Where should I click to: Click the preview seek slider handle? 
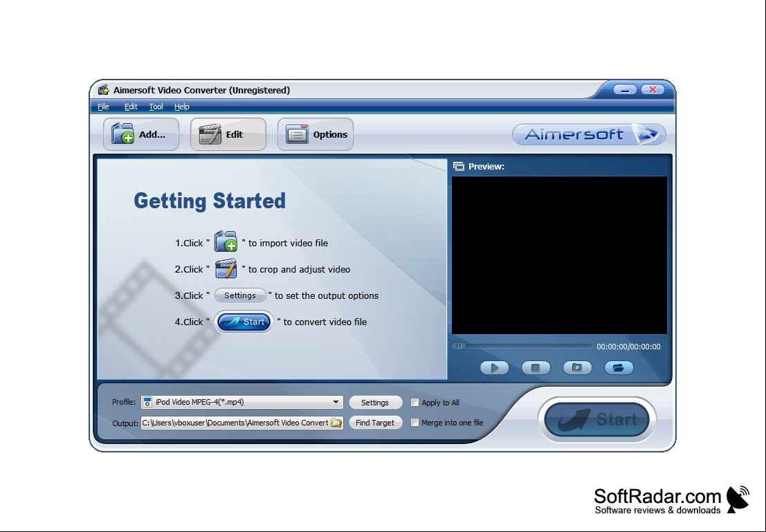click(x=459, y=347)
